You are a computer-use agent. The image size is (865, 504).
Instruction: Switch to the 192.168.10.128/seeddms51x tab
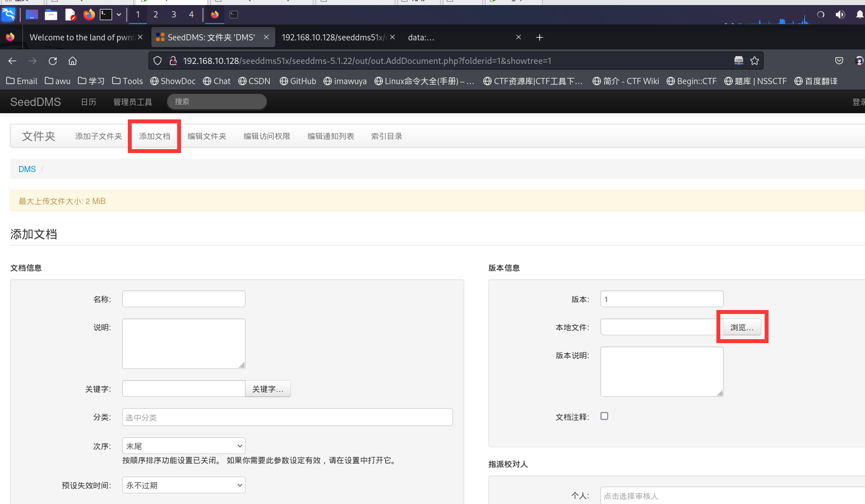(333, 38)
